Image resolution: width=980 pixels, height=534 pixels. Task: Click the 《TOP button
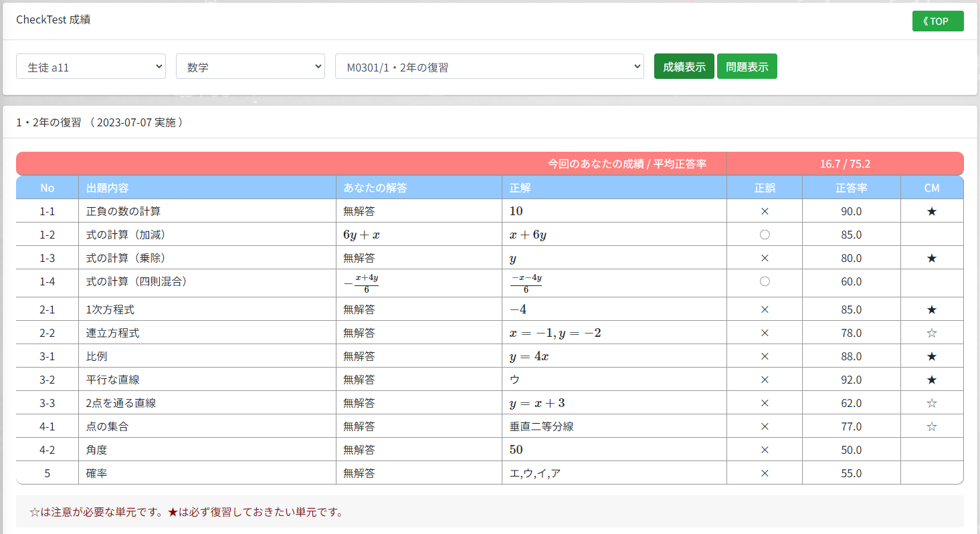[x=937, y=21]
